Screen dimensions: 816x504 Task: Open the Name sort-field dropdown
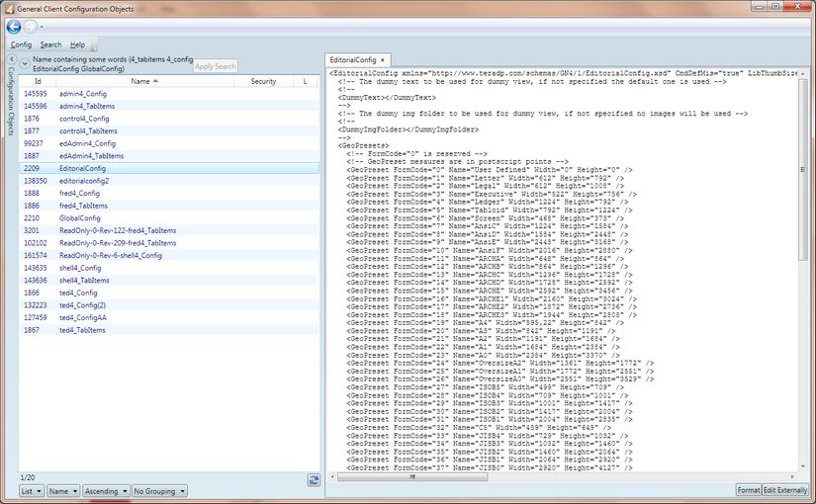click(63, 491)
